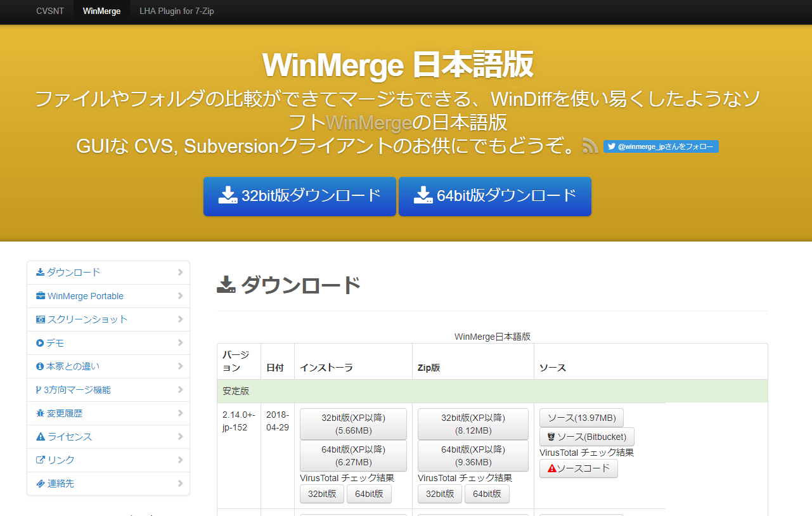Click camera icon beside スクリーンショット
The image size is (812, 516).
point(41,319)
